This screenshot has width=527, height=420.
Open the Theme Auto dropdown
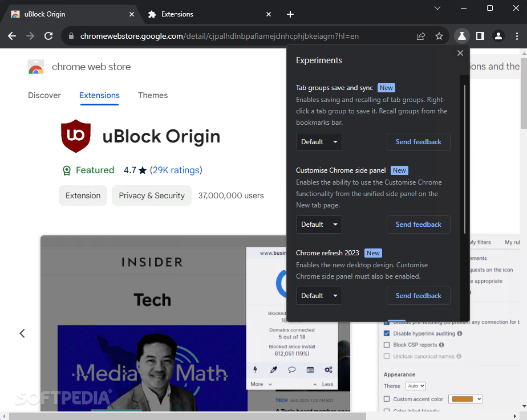(x=415, y=386)
